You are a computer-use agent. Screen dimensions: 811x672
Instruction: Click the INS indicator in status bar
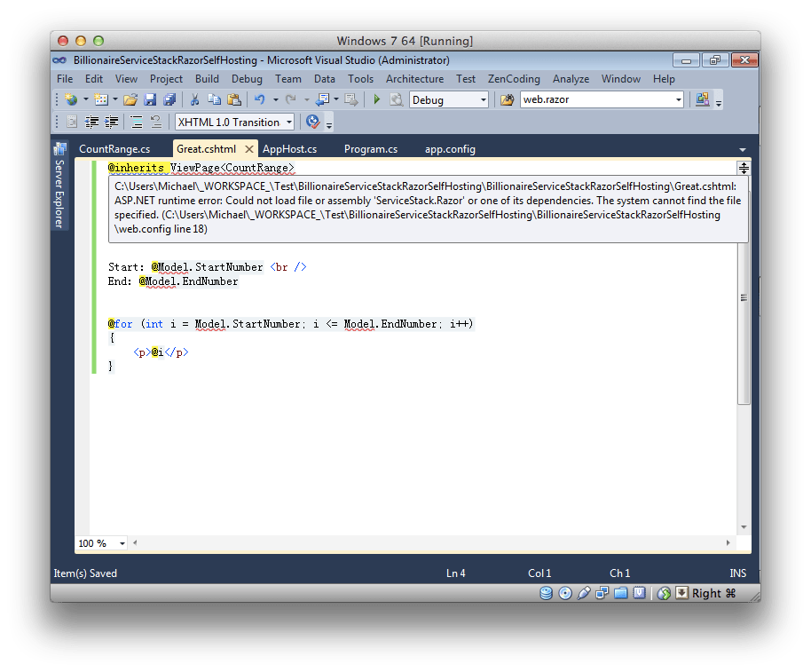(738, 573)
